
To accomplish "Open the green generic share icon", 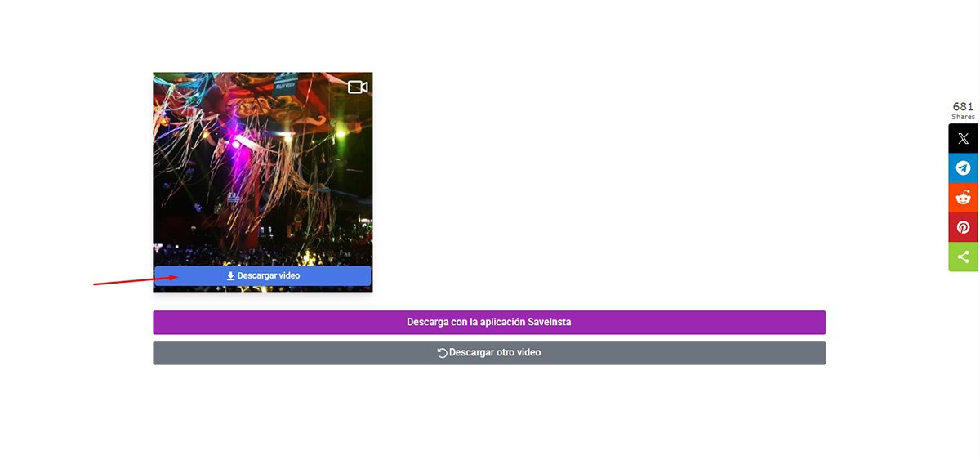I will (x=964, y=257).
